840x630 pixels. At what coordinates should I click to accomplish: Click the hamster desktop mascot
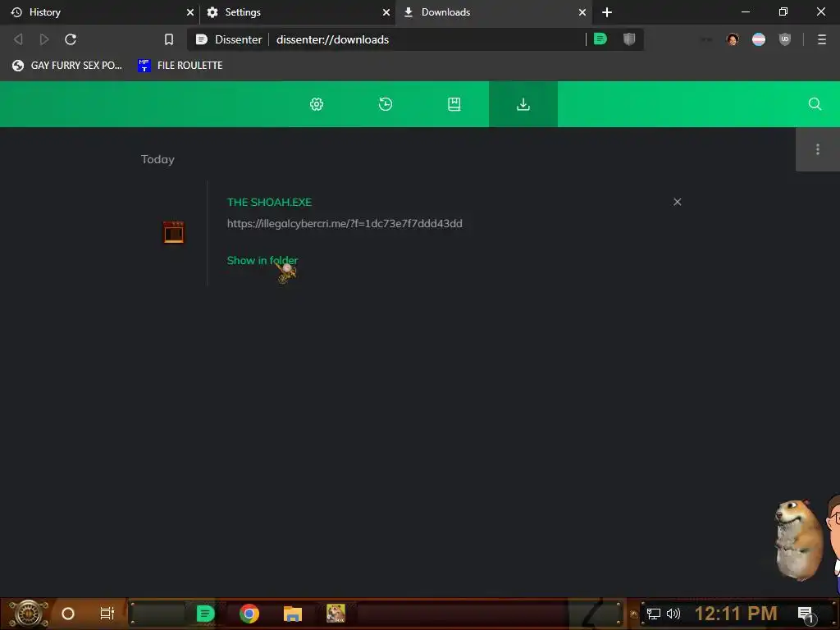pos(798,540)
